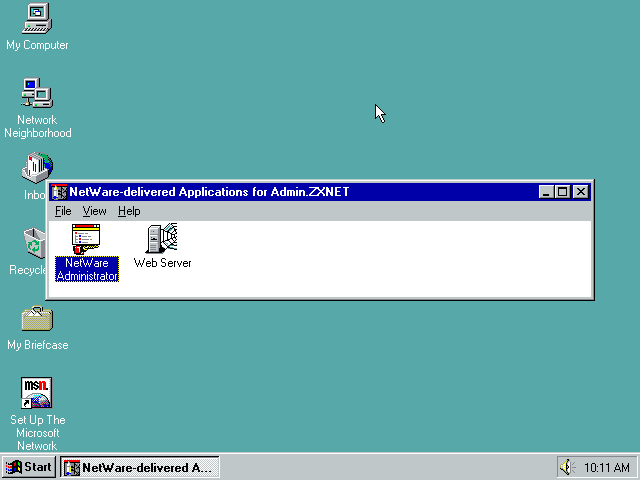This screenshot has width=640, height=480.
Task: Click the 10:11 AM clock
Action: click(x=607, y=467)
